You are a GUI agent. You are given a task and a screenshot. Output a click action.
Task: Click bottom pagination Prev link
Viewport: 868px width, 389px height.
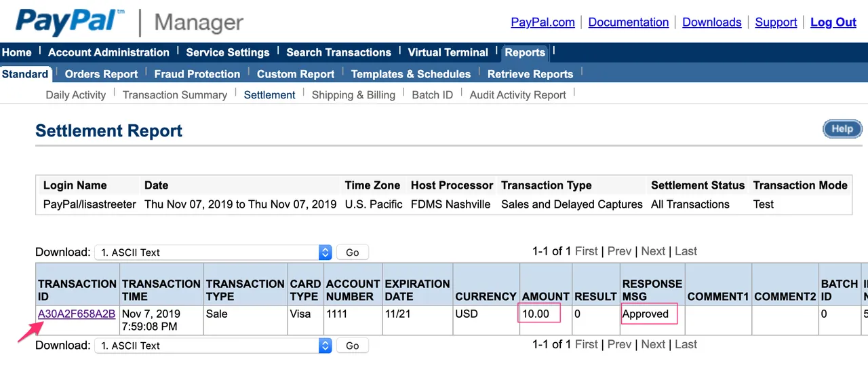point(619,344)
